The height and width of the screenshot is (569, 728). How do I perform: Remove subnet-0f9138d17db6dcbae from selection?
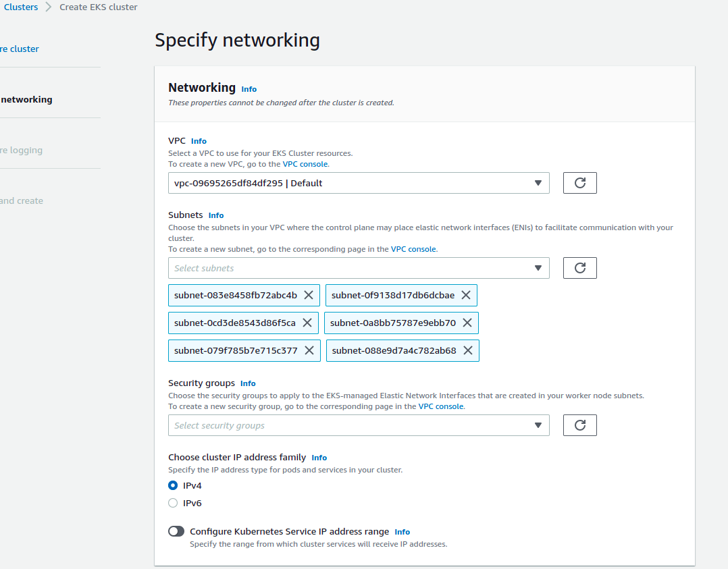(466, 295)
